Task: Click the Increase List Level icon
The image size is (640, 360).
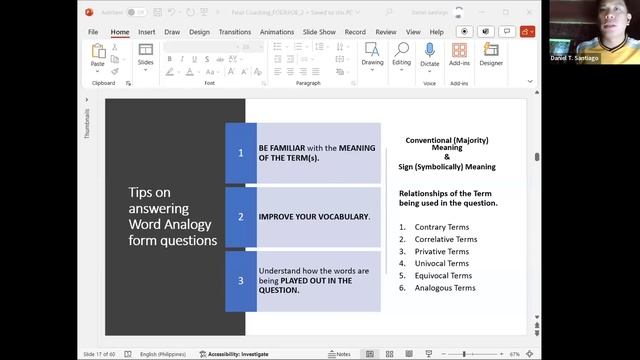Action: pos(291,59)
